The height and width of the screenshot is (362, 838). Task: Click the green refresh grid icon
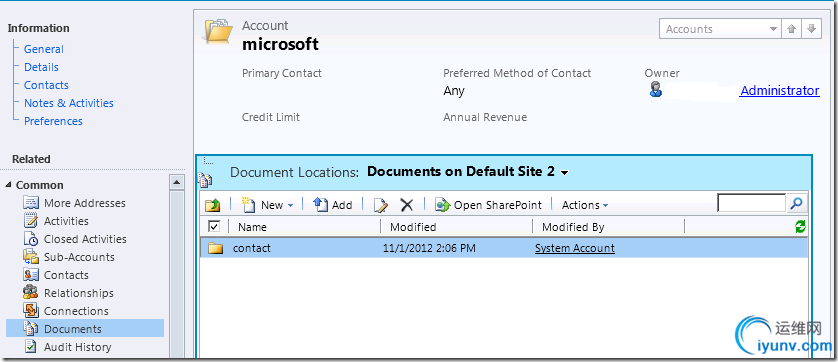(800, 227)
